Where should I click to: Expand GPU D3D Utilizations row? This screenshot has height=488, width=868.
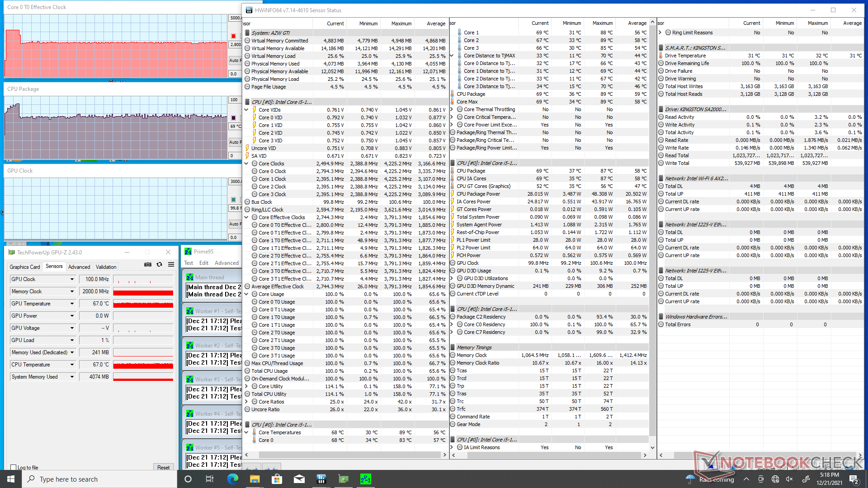coord(452,278)
